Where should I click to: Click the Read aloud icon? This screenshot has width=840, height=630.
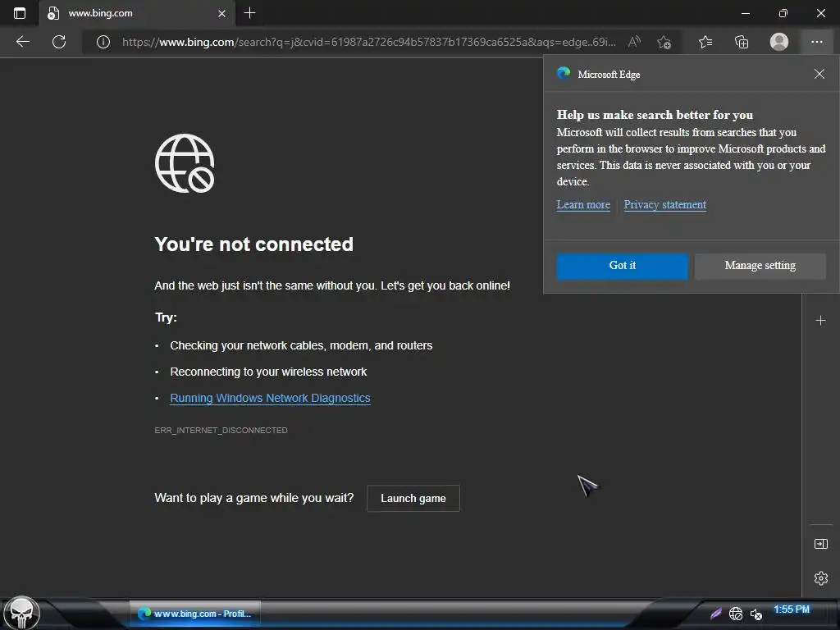pyautogui.click(x=634, y=42)
